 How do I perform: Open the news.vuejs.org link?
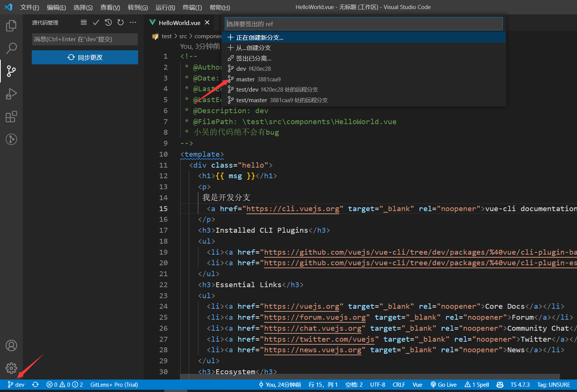coord(313,350)
